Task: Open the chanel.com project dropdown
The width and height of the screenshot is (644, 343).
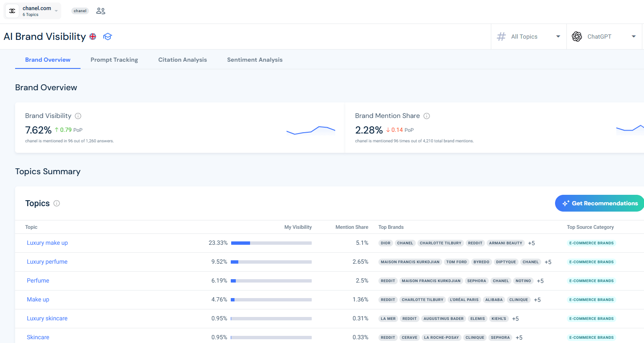Action: pyautogui.click(x=32, y=11)
